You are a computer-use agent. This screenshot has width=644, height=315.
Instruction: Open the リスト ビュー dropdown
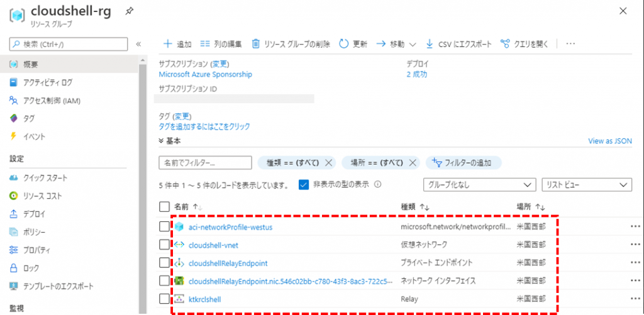587,185
